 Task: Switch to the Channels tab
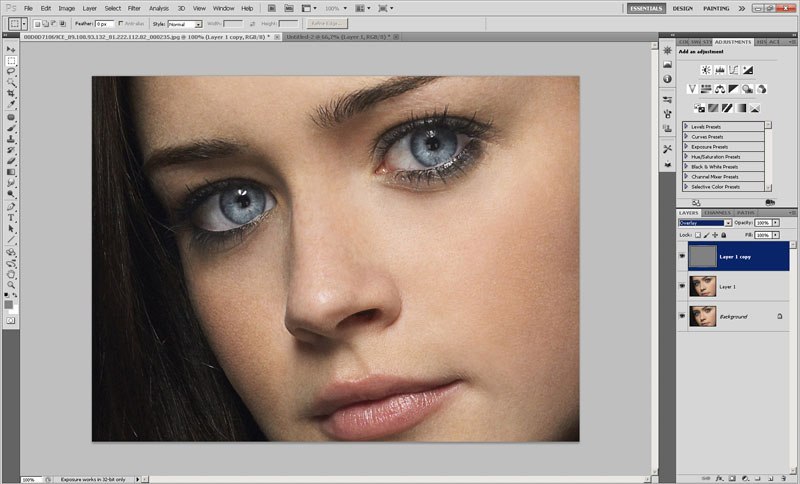(x=717, y=212)
